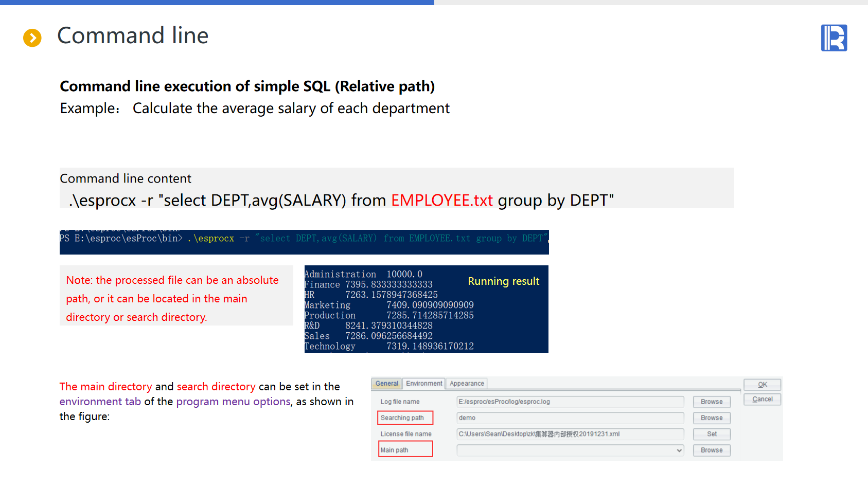Screen dimensions: 868x488
Task: Click the red EMPLOYEE.txt text in command
Action: (x=441, y=200)
